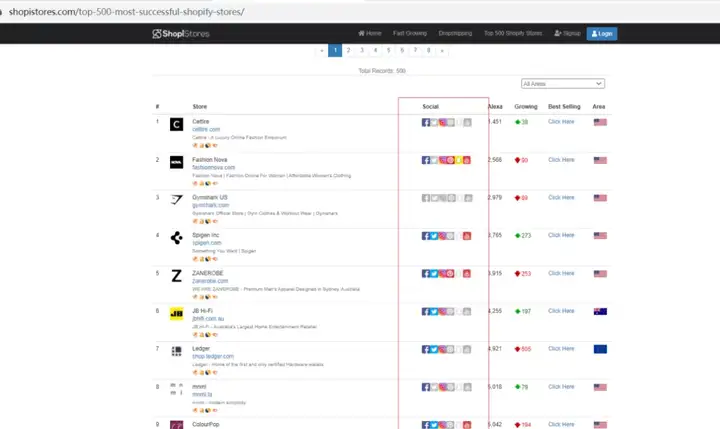Open ColourPop's YouTube icon
Viewport: 720px width, 429px height.
coord(467,425)
